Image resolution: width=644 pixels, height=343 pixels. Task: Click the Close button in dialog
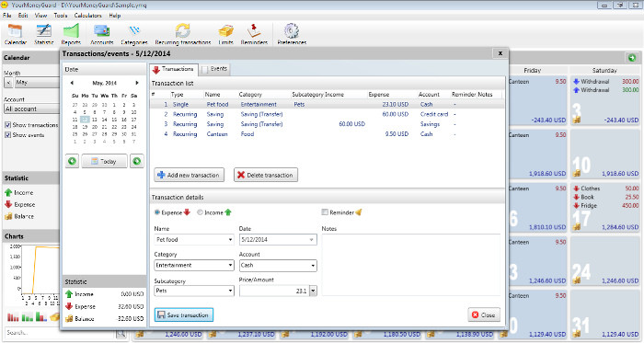pos(484,315)
